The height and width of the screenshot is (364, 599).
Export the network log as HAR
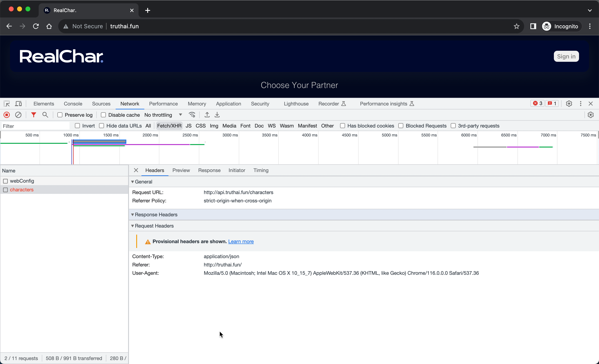point(217,115)
